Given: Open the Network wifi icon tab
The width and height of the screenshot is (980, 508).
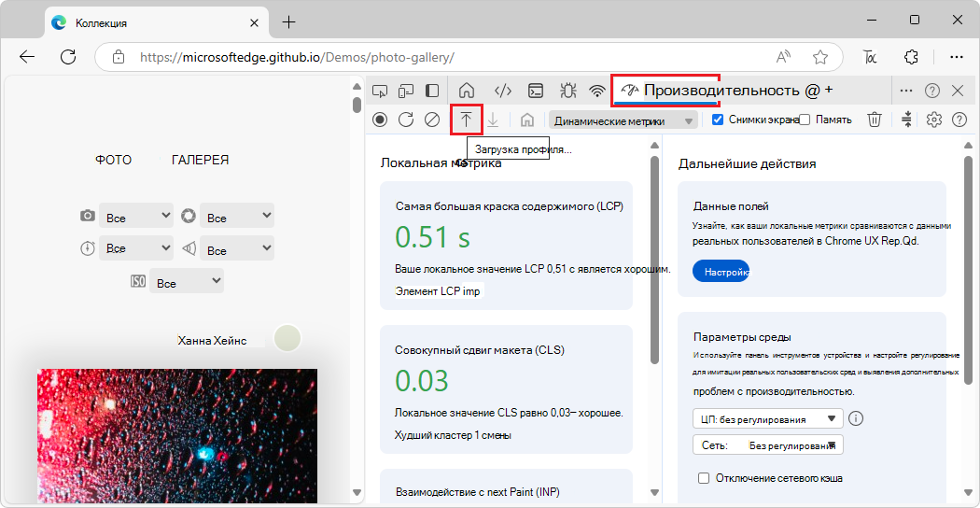Looking at the screenshot, I should [x=598, y=92].
